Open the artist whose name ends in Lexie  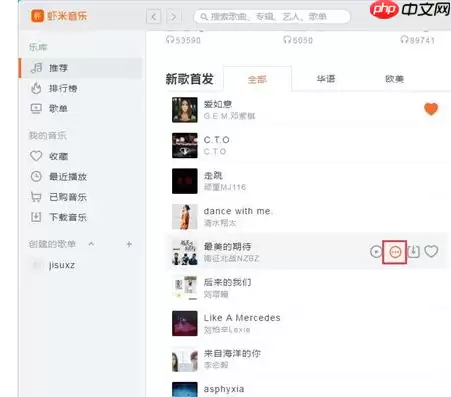pos(227,330)
